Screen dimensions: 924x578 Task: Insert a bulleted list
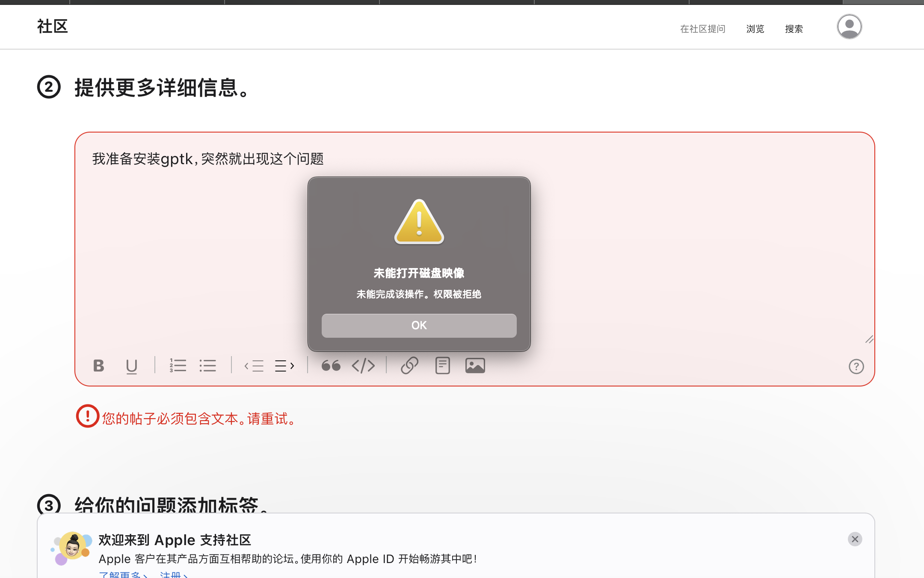(x=208, y=366)
